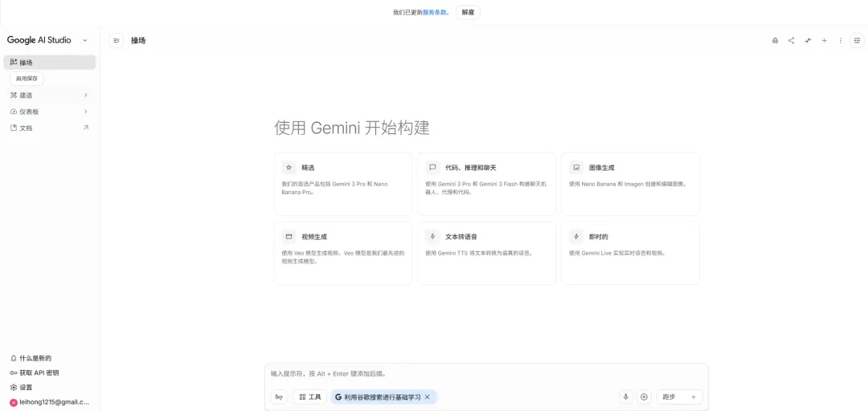Image resolution: width=868 pixels, height=411 pixels.
Task: Open the 代码、推理和聊天 card
Action: tap(486, 184)
